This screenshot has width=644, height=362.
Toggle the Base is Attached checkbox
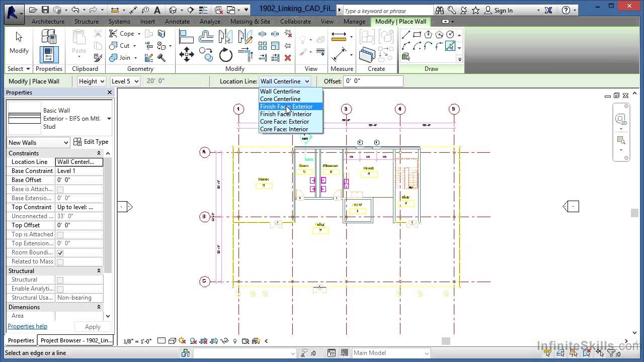tap(60, 190)
